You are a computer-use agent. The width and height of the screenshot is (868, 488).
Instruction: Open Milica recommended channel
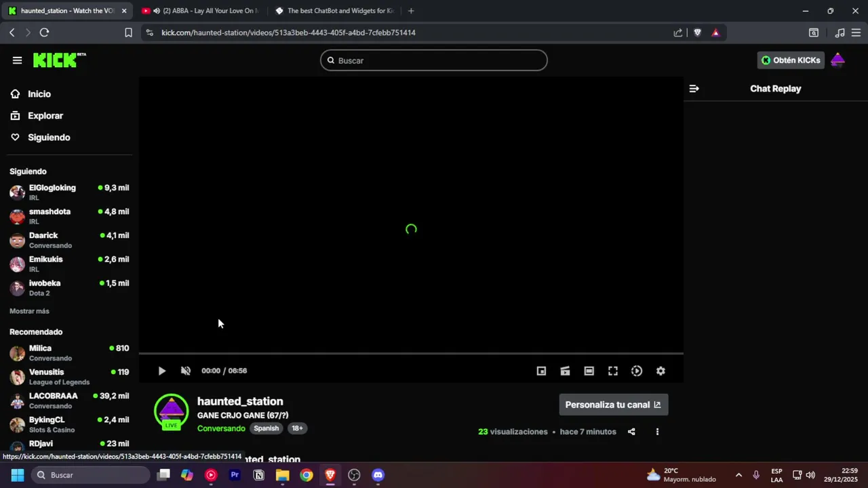[69, 352]
